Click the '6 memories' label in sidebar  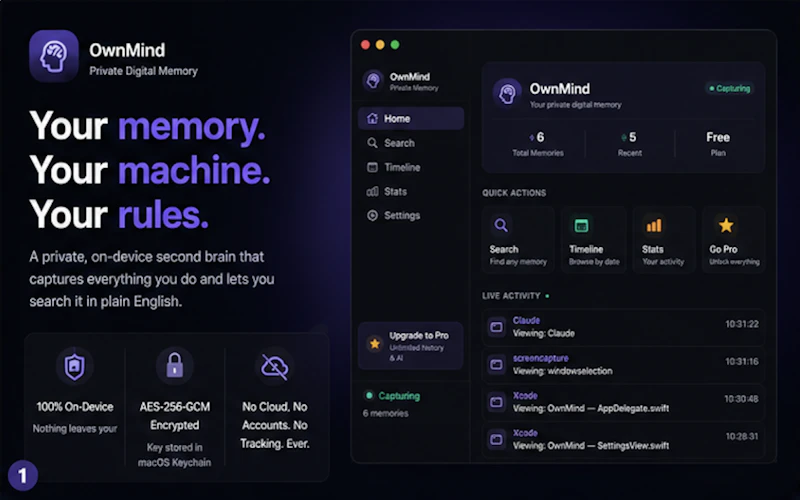tap(386, 413)
